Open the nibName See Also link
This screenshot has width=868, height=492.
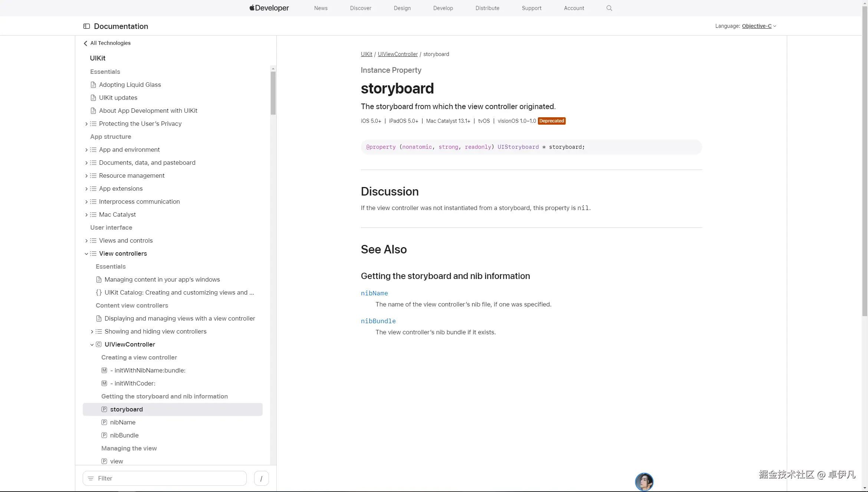point(374,293)
